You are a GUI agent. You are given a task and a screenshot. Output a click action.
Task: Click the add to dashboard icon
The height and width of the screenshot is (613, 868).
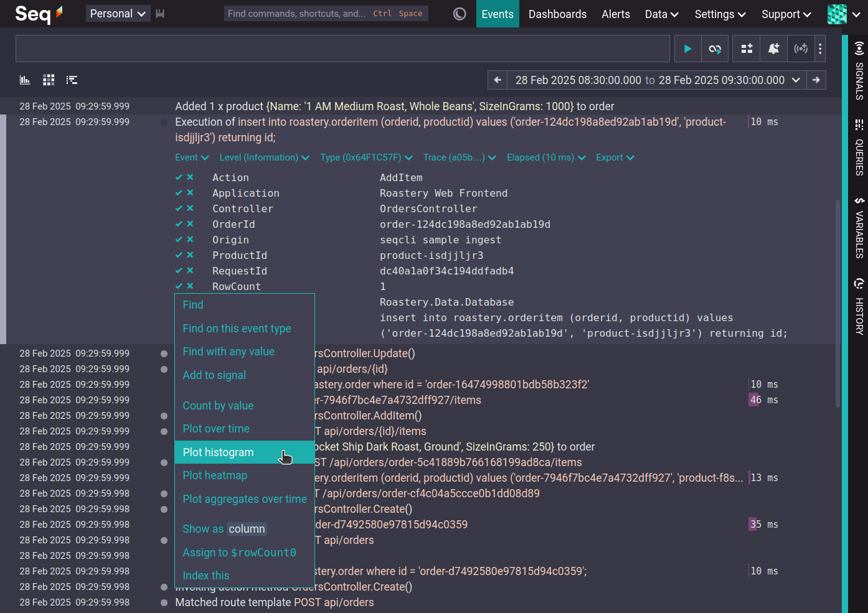click(x=747, y=49)
